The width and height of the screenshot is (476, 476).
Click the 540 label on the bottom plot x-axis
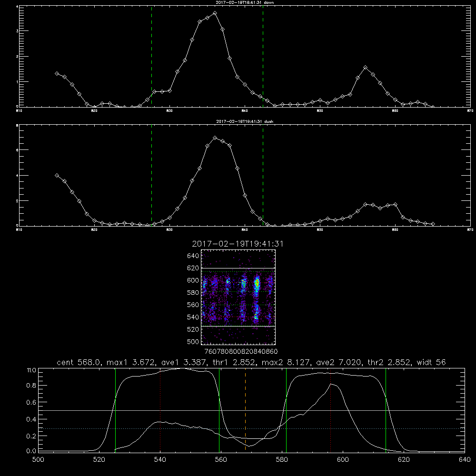pos(160,459)
